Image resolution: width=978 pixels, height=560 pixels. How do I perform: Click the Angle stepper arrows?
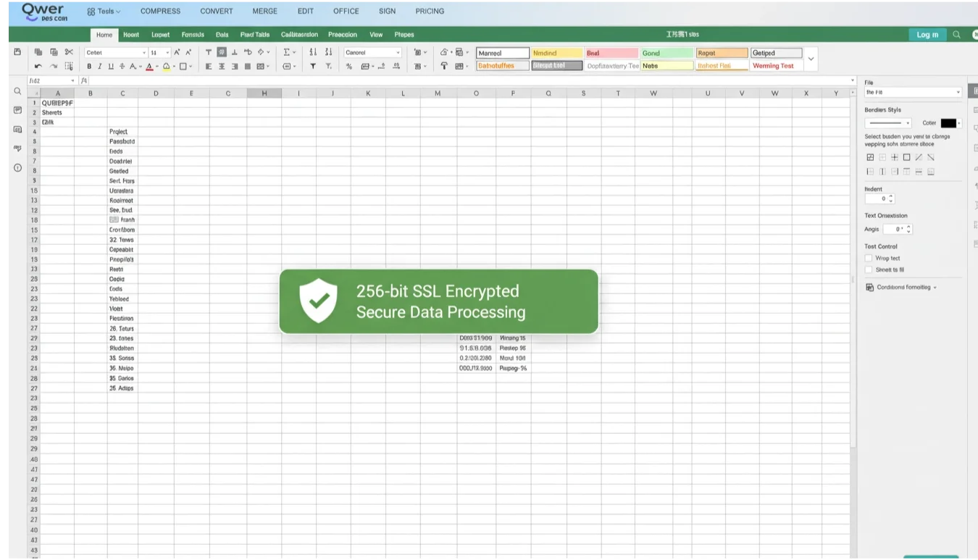pyautogui.click(x=909, y=229)
